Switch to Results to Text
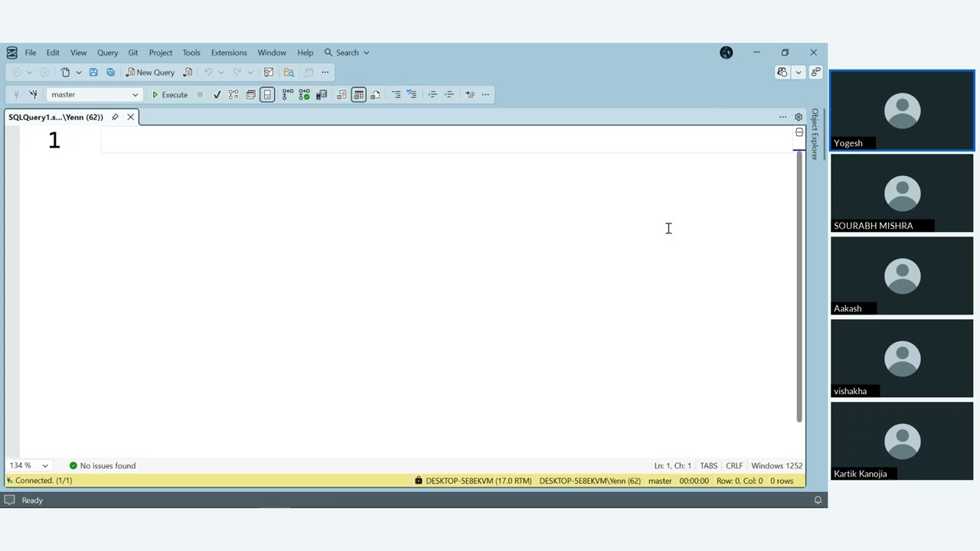The image size is (980, 551). pyautogui.click(x=341, y=94)
